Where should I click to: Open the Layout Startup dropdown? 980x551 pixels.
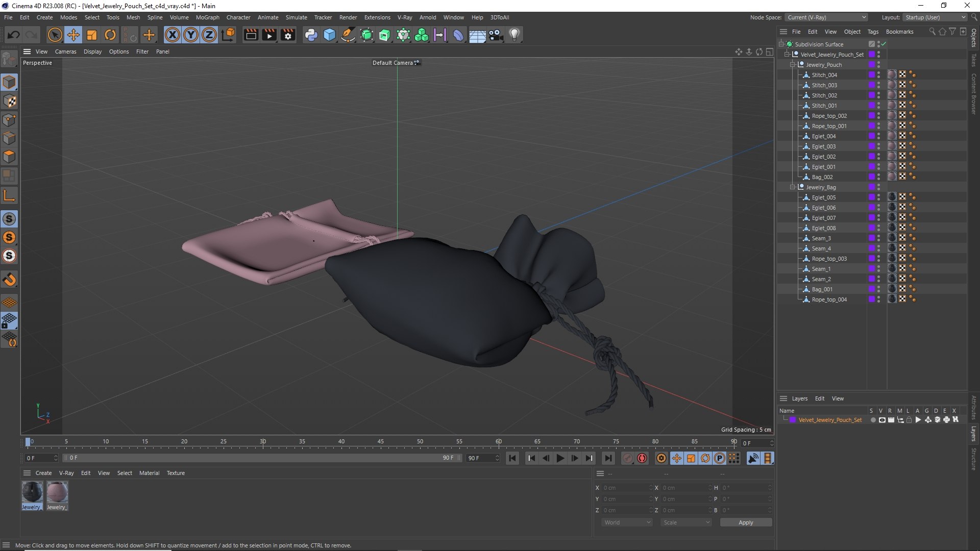point(935,17)
